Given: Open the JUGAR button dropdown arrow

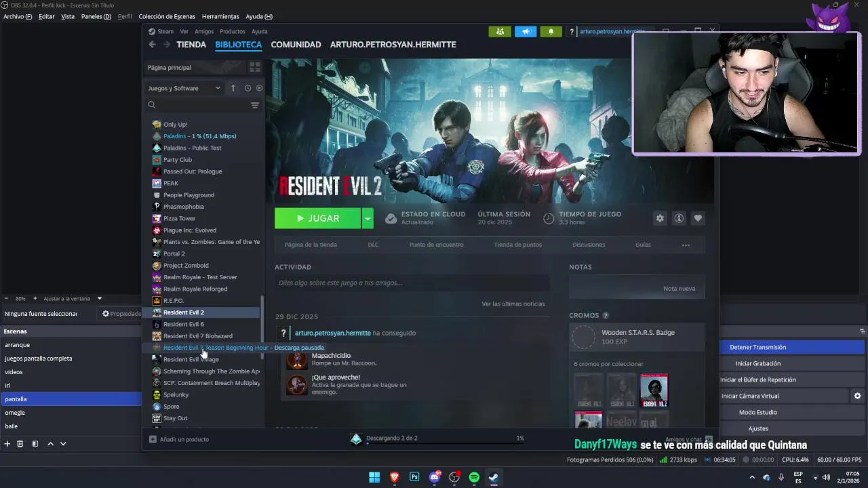Looking at the screenshot, I should point(367,218).
